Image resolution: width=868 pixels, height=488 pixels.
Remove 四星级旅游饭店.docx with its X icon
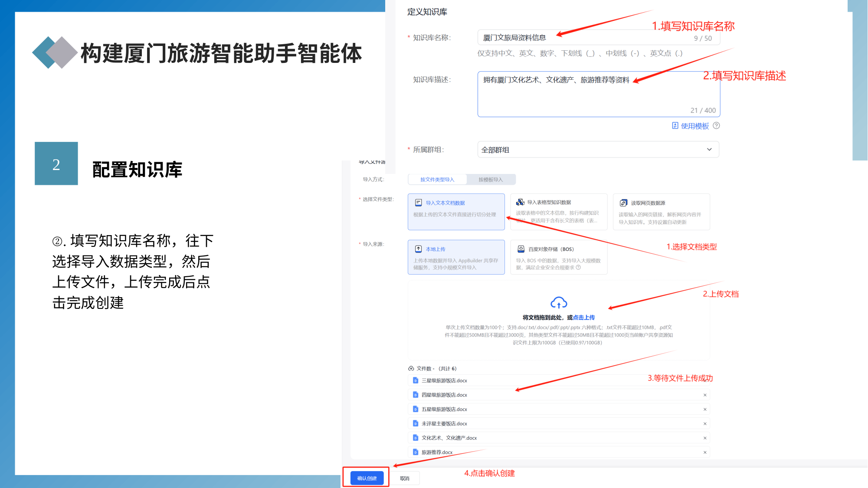coord(705,395)
